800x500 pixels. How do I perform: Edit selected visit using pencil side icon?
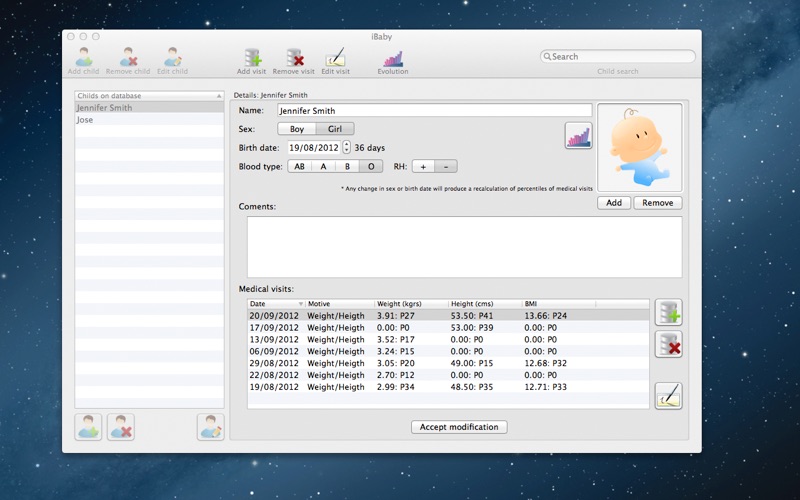(668, 395)
